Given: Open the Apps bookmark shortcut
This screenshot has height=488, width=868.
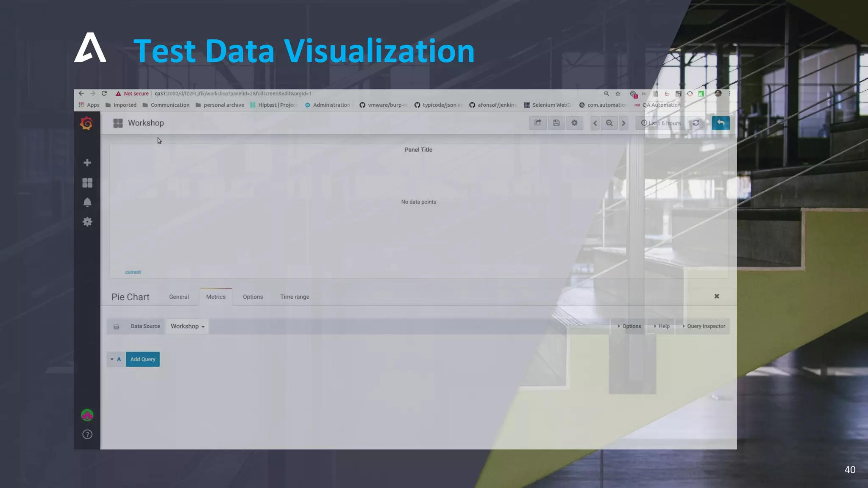Looking at the screenshot, I should (x=89, y=105).
